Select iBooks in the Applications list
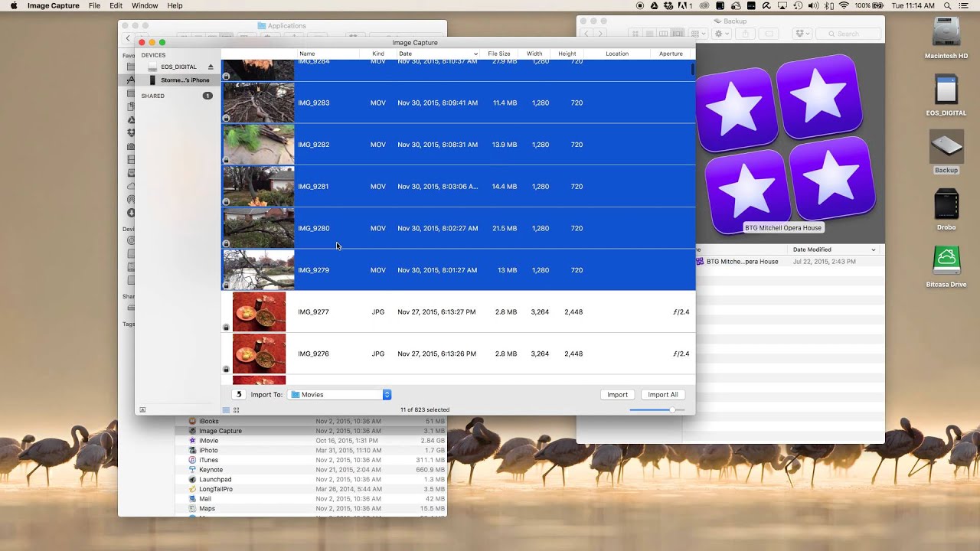Viewport: 980px width, 551px height. click(208, 422)
